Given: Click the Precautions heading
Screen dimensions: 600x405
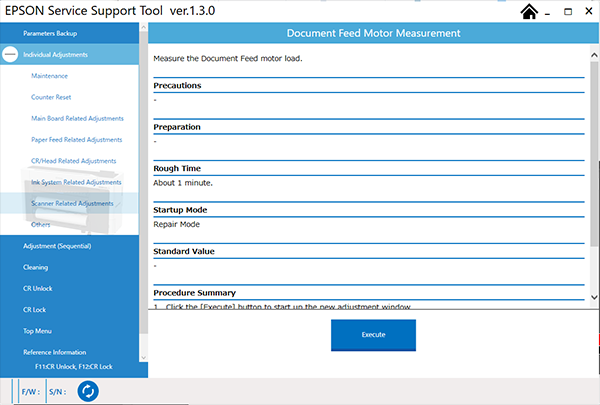Looking at the screenshot, I should click(177, 85).
